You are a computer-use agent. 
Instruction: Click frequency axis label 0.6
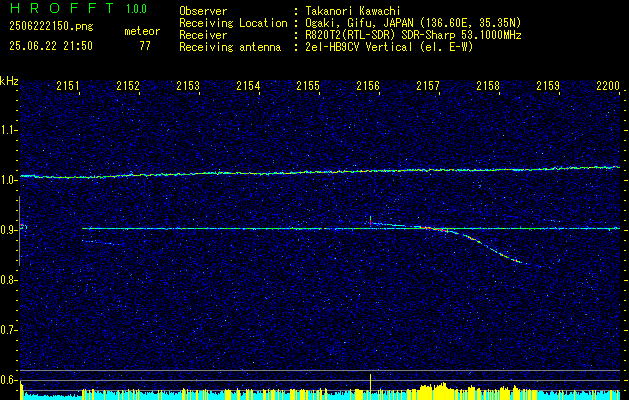pos(8,380)
